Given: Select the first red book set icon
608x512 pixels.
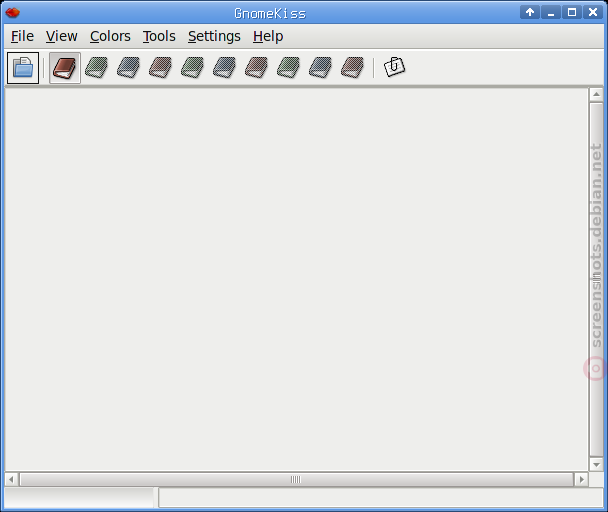Looking at the screenshot, I should [65, 68].
